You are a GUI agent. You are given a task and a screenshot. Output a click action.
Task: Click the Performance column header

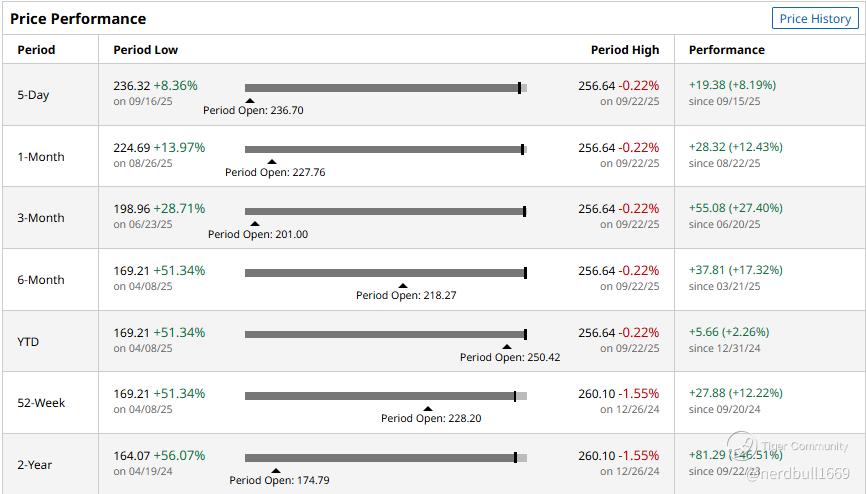[x=727, y=50]
